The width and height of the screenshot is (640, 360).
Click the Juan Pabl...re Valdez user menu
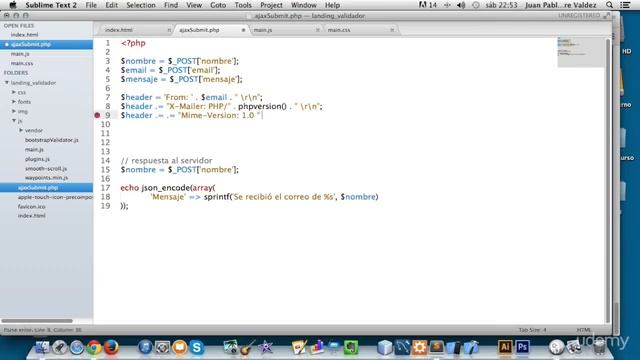560,5
